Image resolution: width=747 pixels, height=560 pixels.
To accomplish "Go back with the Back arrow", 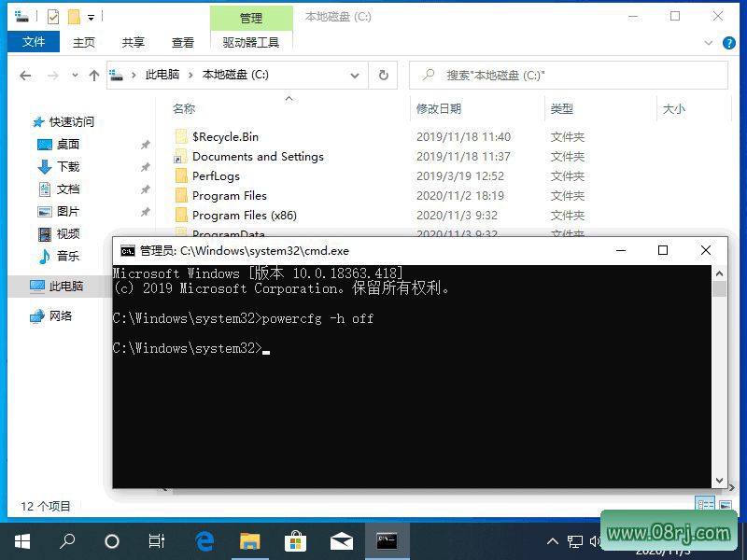I will (x=25, y=76).
